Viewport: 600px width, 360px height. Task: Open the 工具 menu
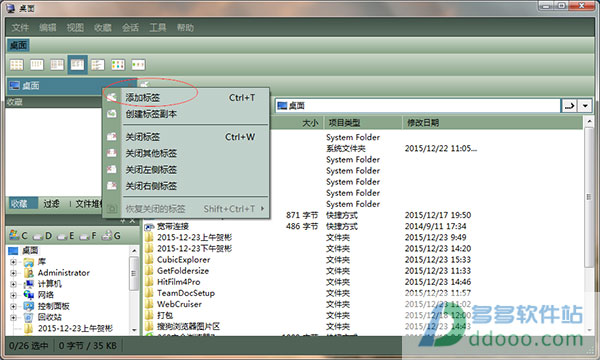point(158,28)
